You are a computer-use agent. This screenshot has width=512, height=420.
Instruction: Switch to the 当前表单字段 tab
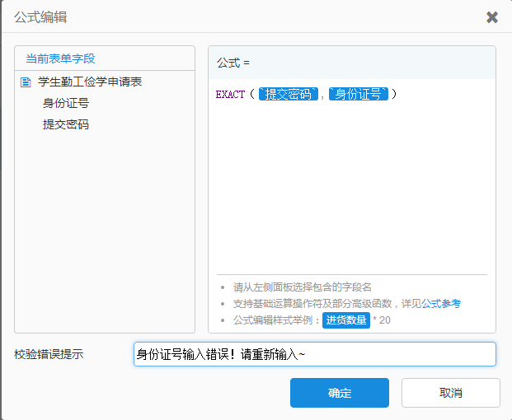point(60,58)
